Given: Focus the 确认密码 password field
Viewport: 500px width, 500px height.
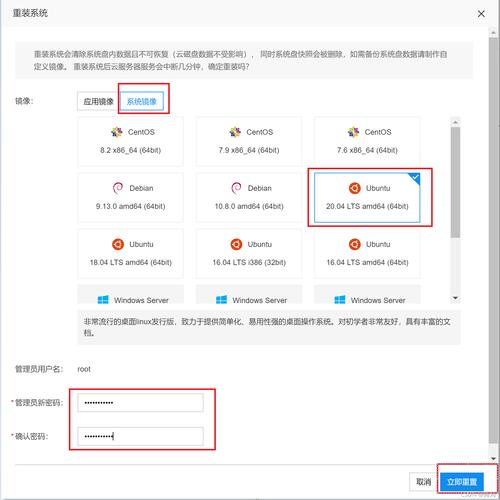Looking at the screenshot, I should tap(140, 436).
